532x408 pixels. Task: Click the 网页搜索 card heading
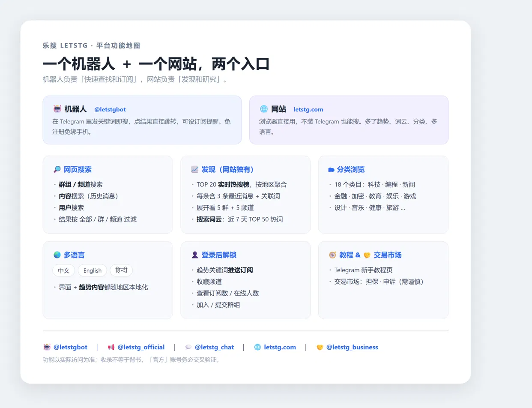[x=78, y=169]
